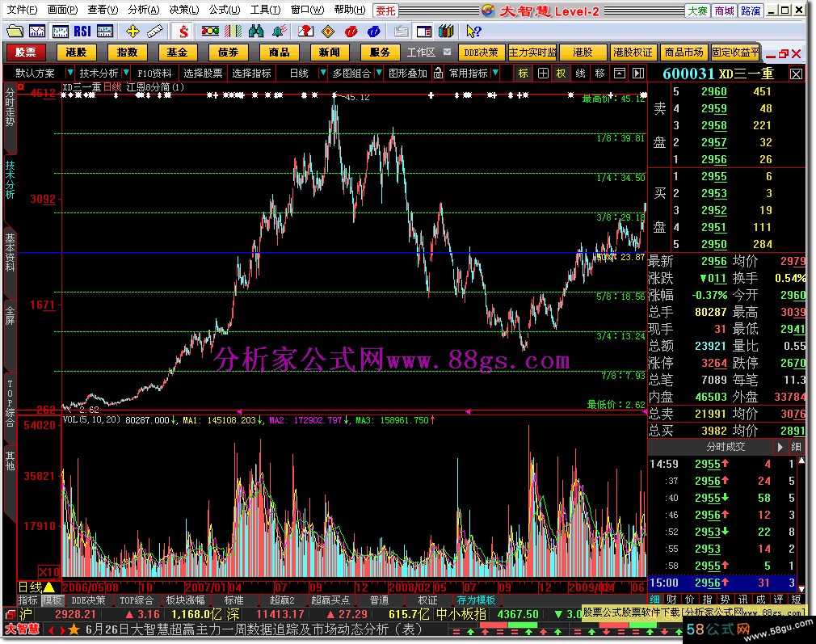Click the line chart icon in top toolbar

click(x=37, y=32)
